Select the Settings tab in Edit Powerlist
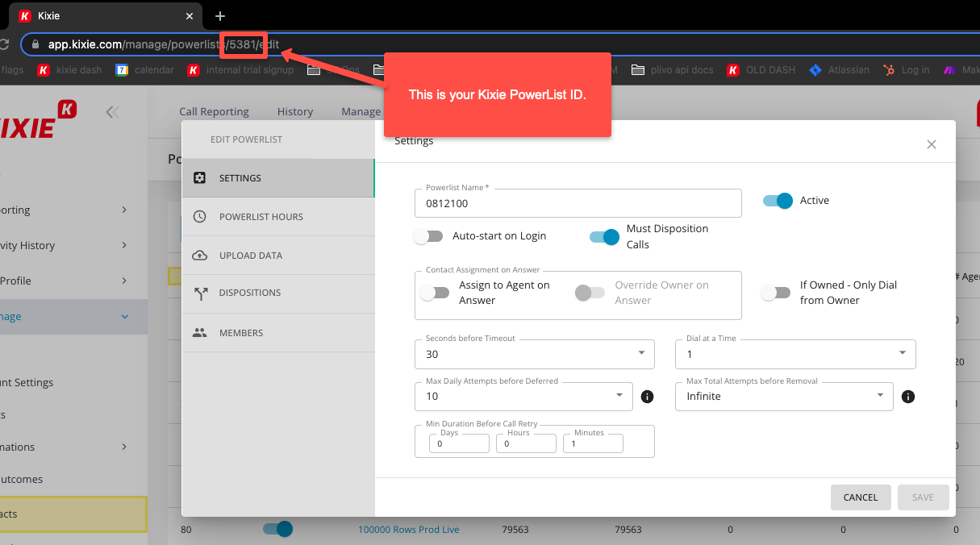This screenshot has width=980, height=545. [278, 178]
